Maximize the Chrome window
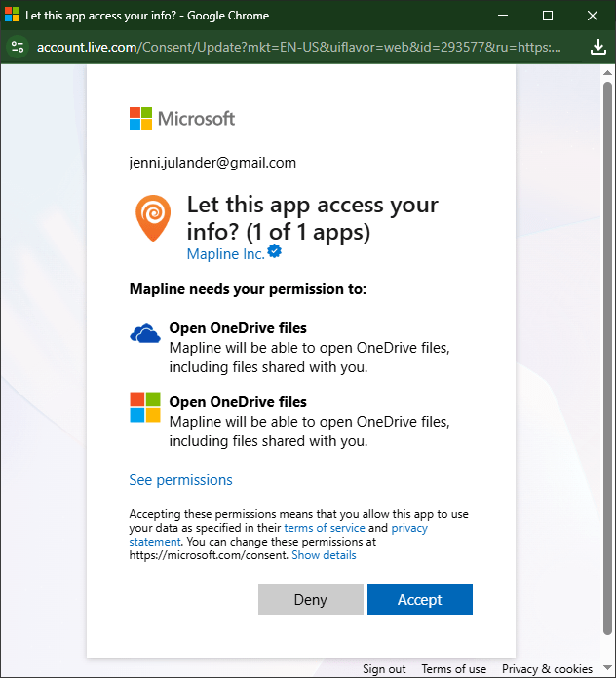 point(548,16)
